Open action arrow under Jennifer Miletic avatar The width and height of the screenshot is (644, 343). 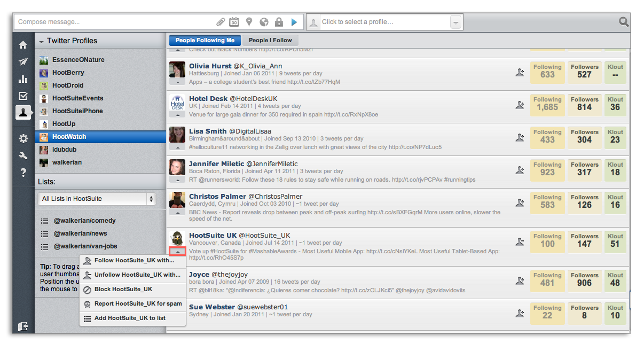tap(177, 180)
